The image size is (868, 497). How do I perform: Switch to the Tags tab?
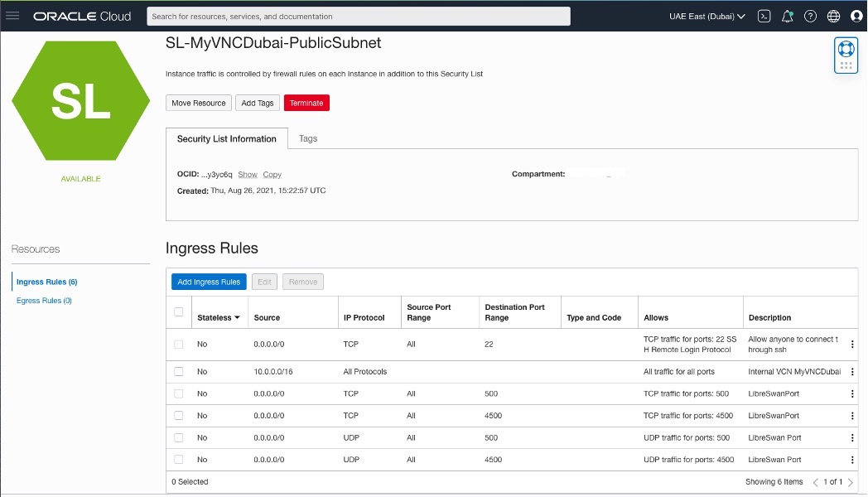(308, 138)
